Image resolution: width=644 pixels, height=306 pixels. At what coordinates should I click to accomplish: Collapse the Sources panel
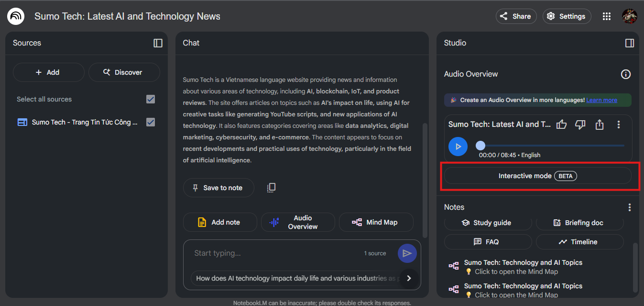click(158, 43)
